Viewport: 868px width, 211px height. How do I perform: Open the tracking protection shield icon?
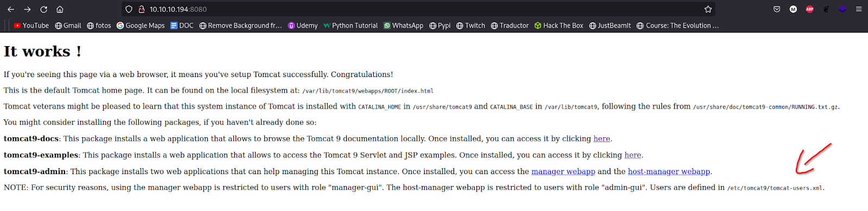point(129,9)
